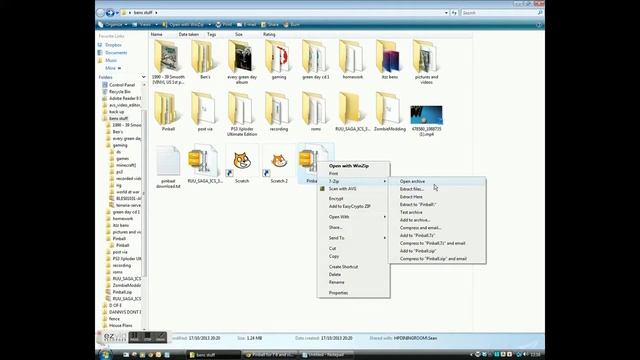Expand the Send To submenu
This screenshot has width=640, height=360.
[x=353, y=238]
